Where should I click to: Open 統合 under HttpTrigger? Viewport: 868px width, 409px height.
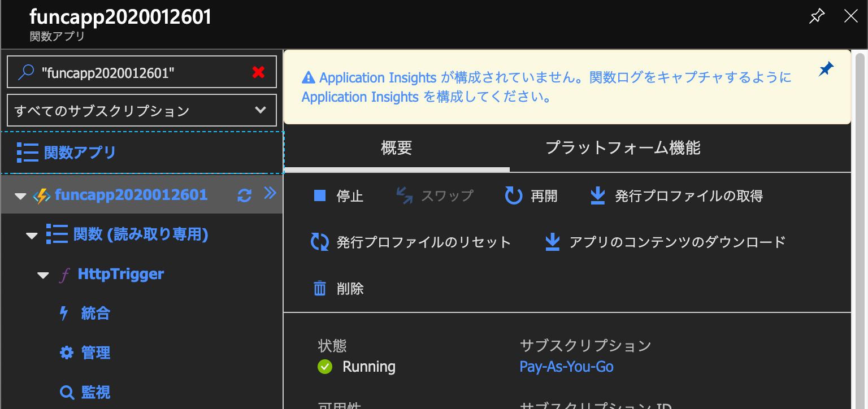[96, 314]
